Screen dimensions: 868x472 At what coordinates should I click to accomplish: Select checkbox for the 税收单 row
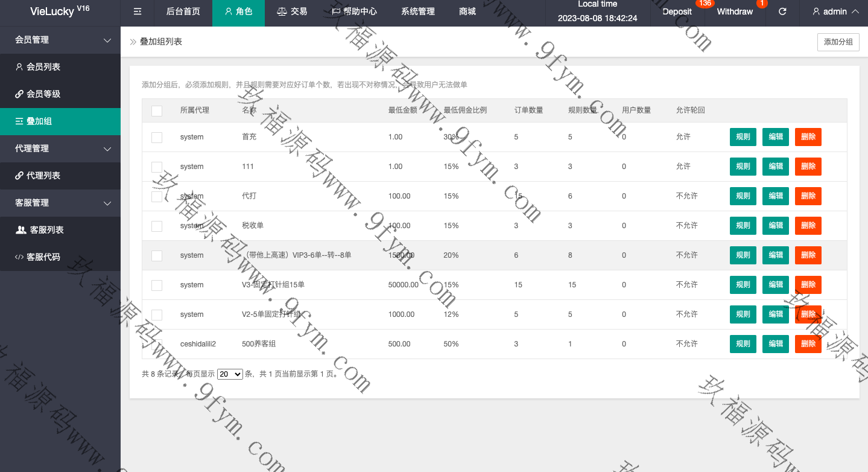pyautogui.click(x=157, y=226)
